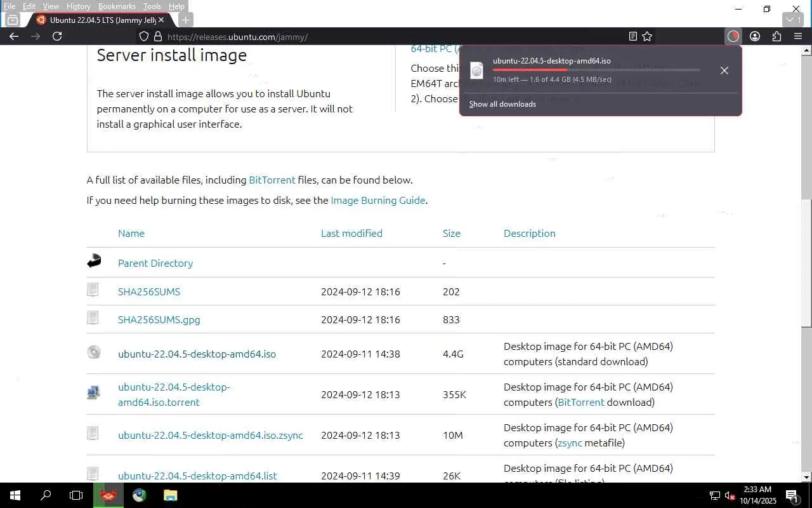Go back to the previous page

point(14,36)
